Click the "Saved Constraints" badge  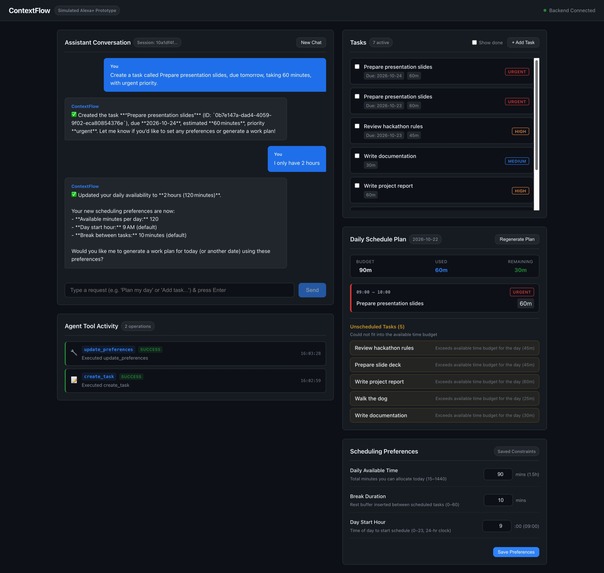(516, 451)
